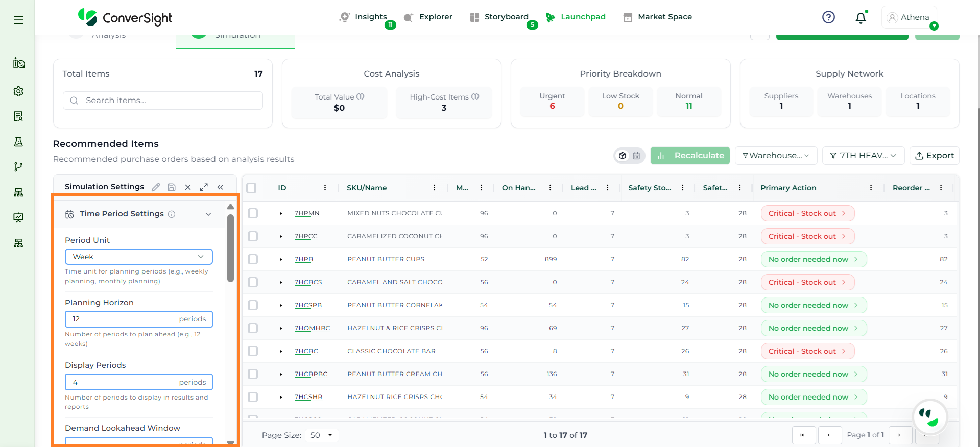Click the notification bell icon
Screen dimensions: 980x447
coord(861,18)
